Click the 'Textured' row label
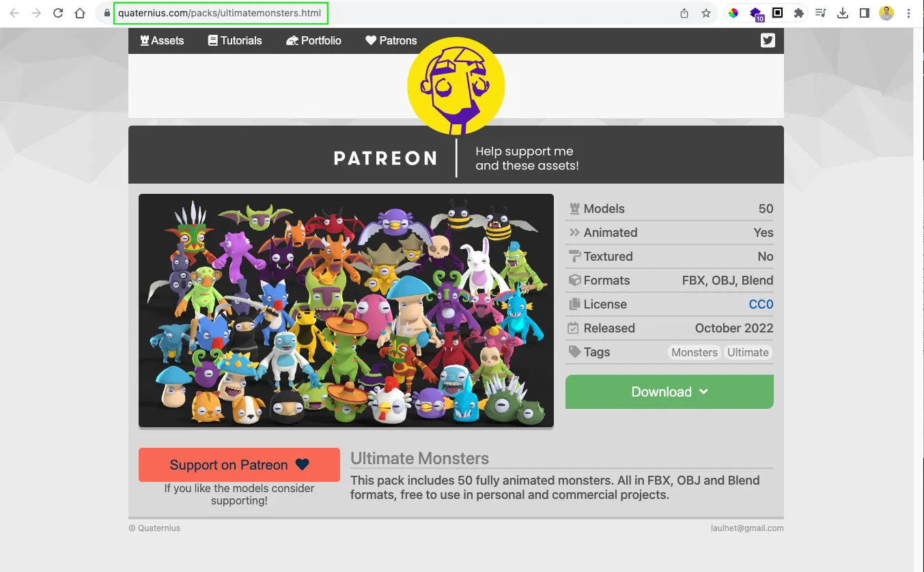 608,257
